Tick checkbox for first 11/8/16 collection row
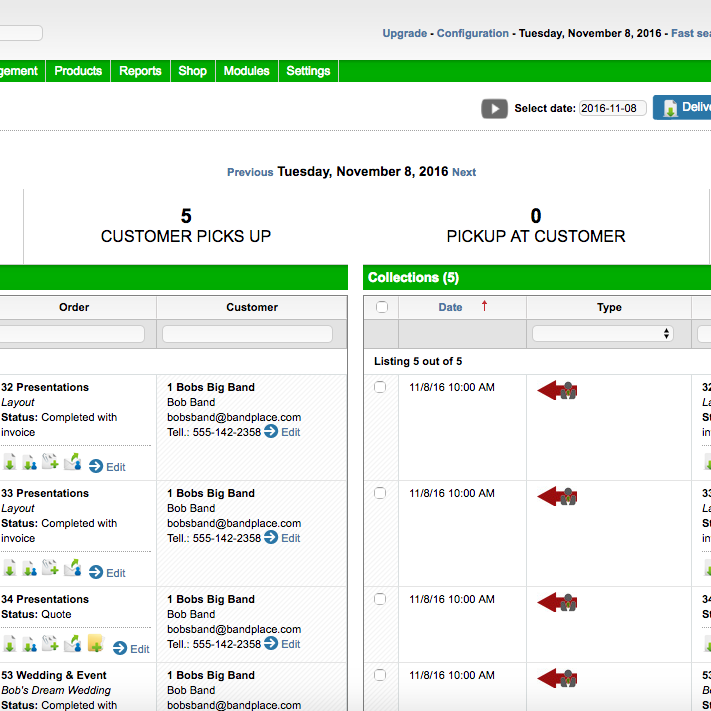This screenshot has width=711, height=711. tap(380, 387)
